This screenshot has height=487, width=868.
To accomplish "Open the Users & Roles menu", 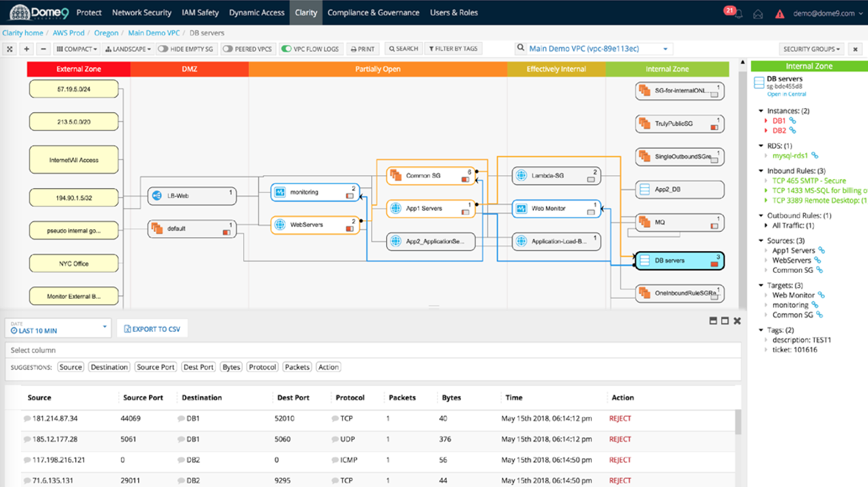I will [454, 12].
